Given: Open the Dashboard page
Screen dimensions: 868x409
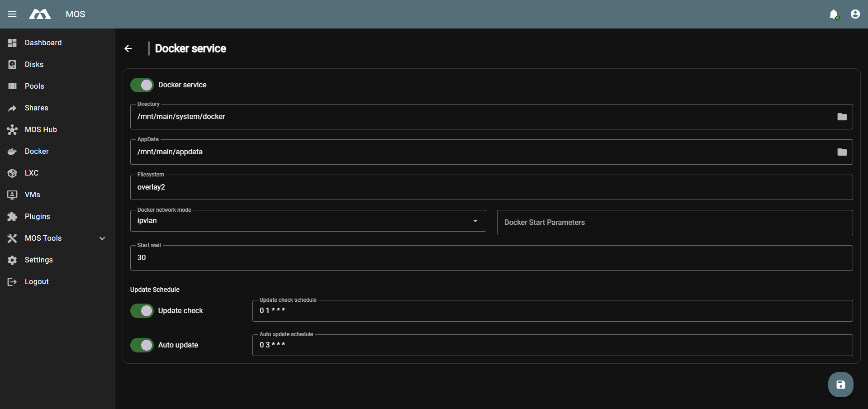Looking at the screenshot, I should pos(43,43).
